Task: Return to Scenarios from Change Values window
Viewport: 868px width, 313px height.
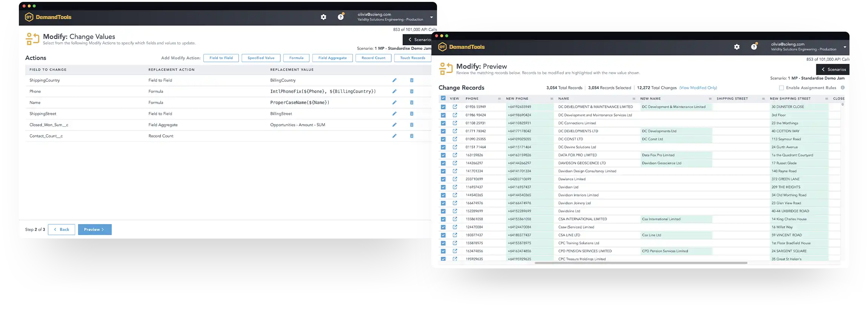Action: (x=417, y=40)
